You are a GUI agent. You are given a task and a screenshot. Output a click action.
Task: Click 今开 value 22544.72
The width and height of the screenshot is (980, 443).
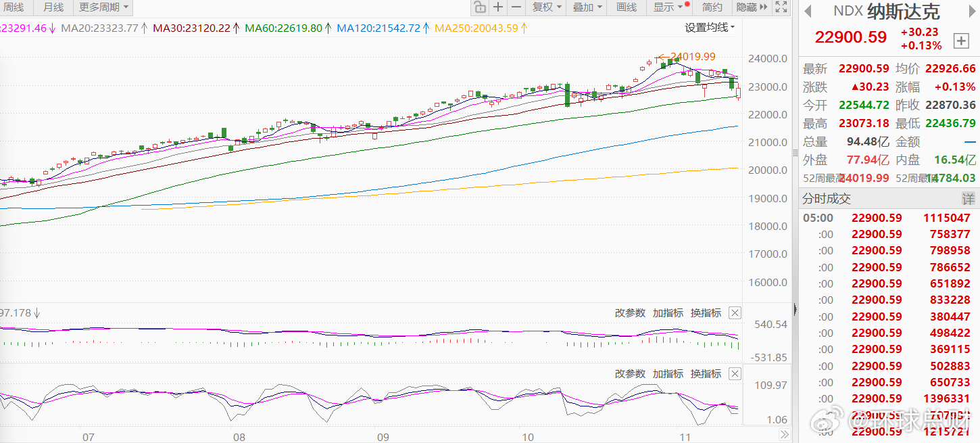[864, 106]
